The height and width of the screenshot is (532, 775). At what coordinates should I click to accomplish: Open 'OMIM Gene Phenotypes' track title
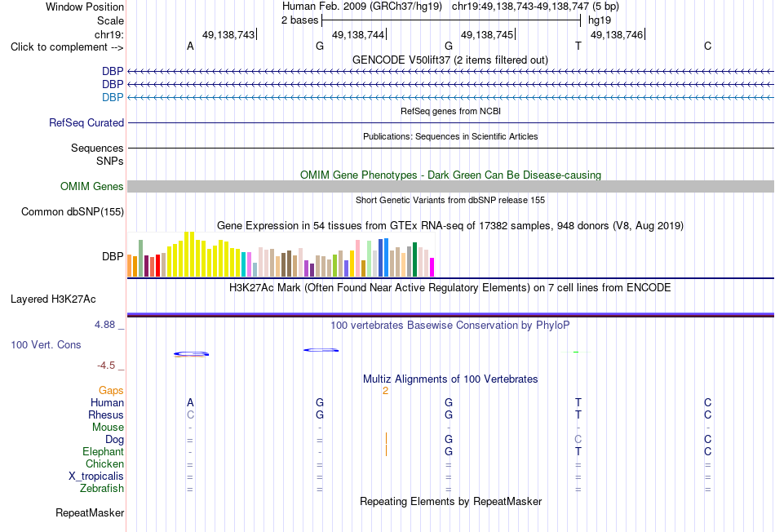[x=451, y=175]
